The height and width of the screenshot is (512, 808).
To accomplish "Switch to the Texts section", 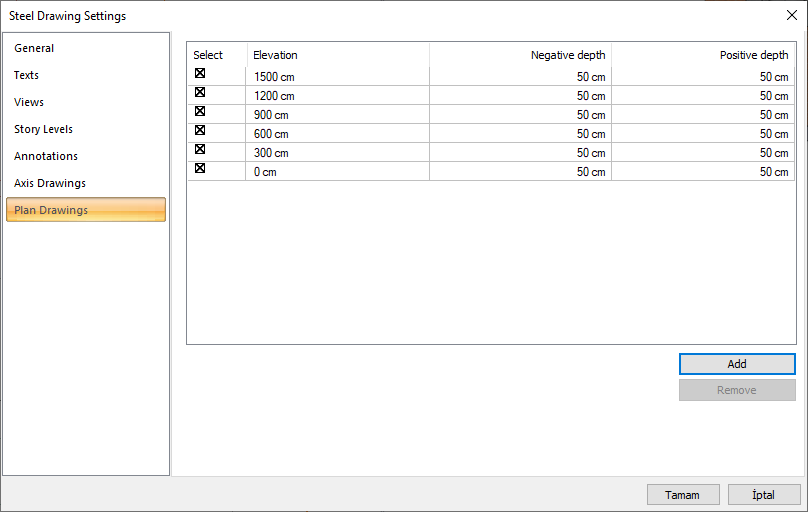I will pyautogui.click(x=27, y=75).
